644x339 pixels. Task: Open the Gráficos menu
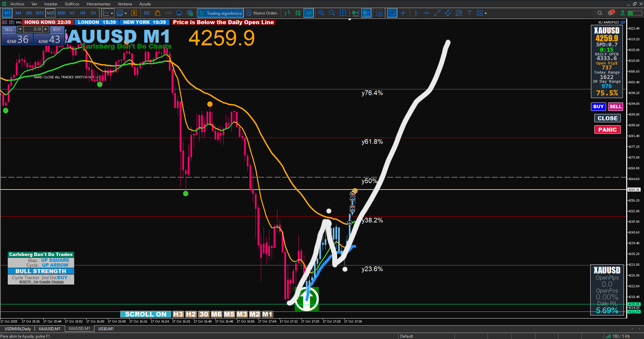72,4
